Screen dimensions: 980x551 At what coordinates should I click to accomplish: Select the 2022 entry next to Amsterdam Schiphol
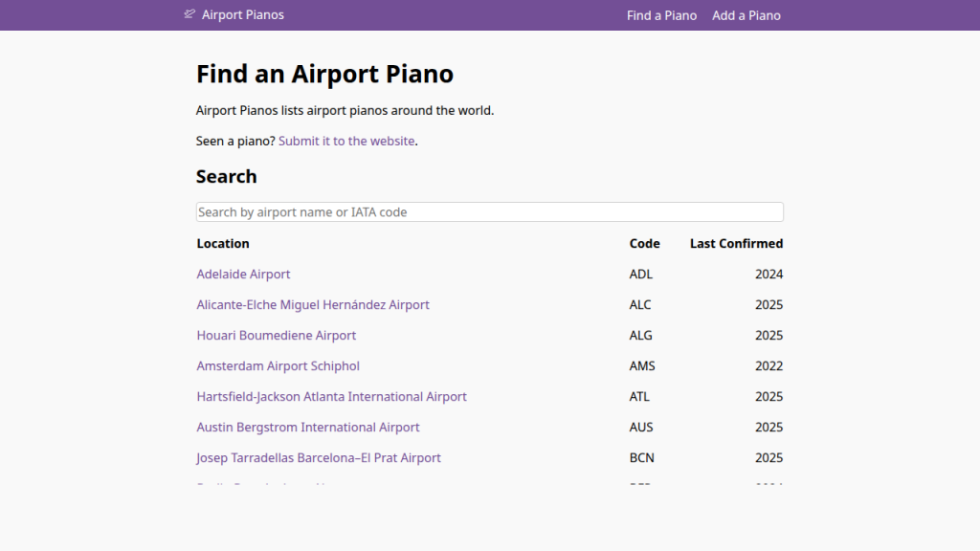coord(769,365)
